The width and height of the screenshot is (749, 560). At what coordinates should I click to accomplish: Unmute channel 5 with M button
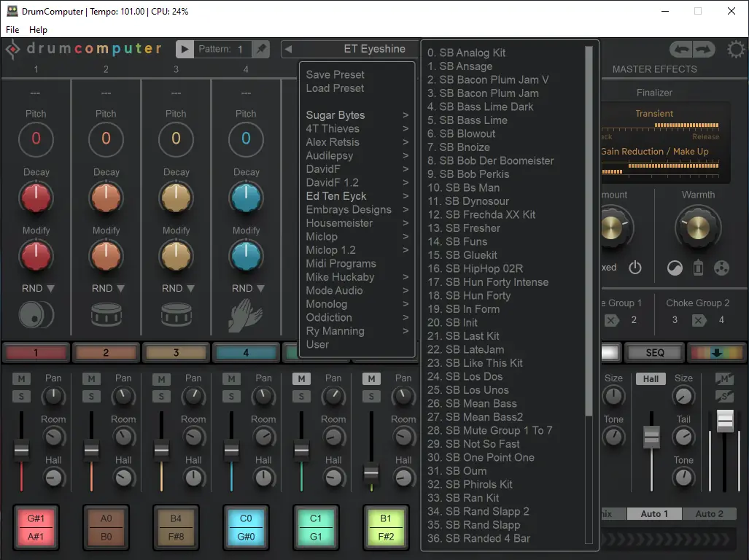coord(301,379)
